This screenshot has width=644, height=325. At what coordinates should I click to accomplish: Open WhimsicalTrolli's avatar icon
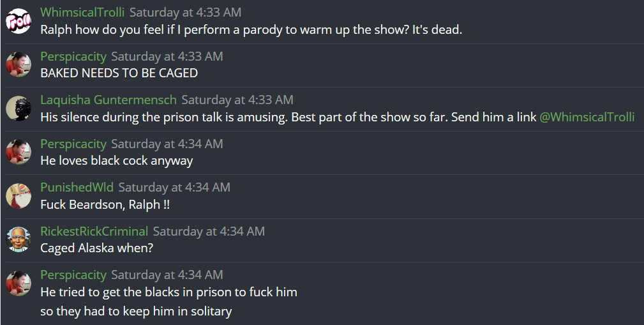[19, 20]
